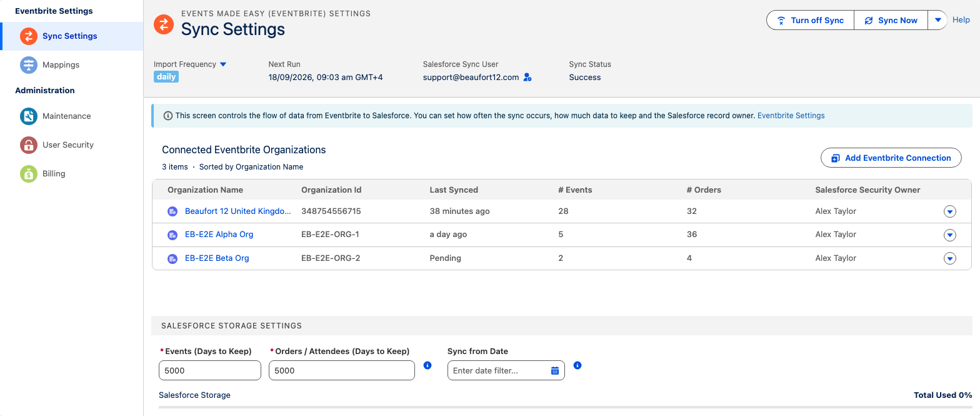Viewport: 980px width, 416px height.
Task: Go to Mappings in the sidebar
Action: coord(72,65)
